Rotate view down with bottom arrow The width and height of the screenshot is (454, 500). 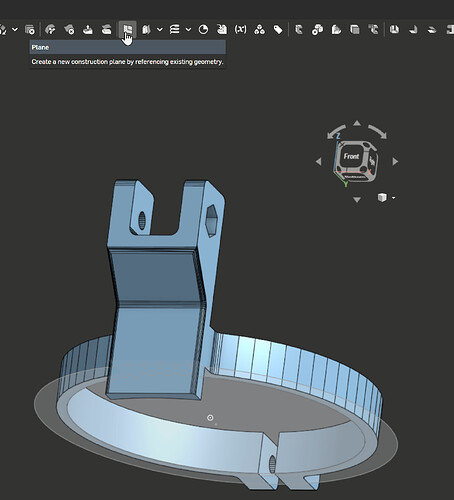(357, 199)
